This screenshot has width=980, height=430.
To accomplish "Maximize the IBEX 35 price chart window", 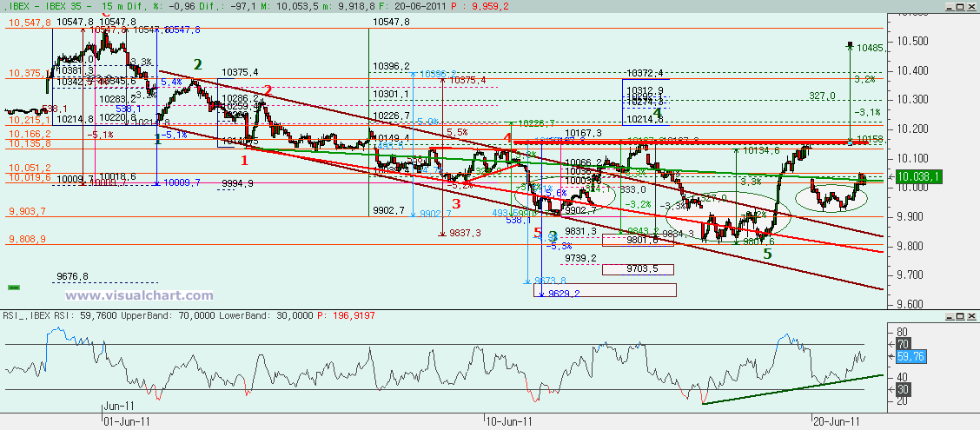I will (961, 7).
